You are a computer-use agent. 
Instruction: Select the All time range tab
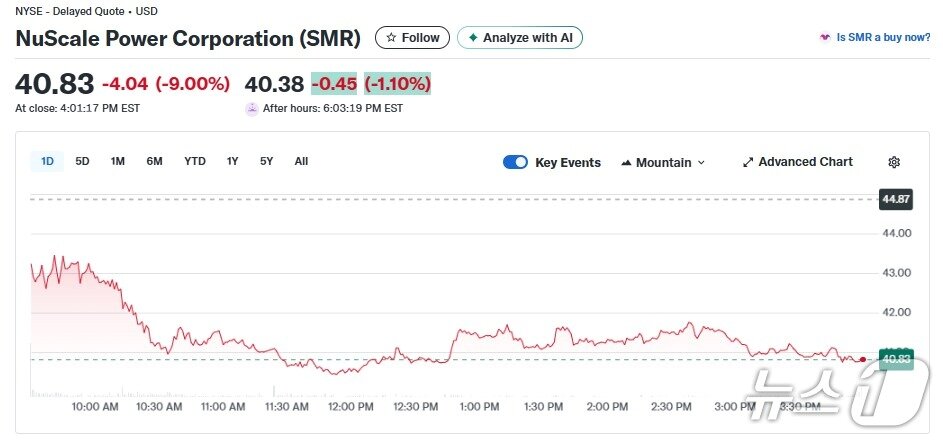click(301, 161)
